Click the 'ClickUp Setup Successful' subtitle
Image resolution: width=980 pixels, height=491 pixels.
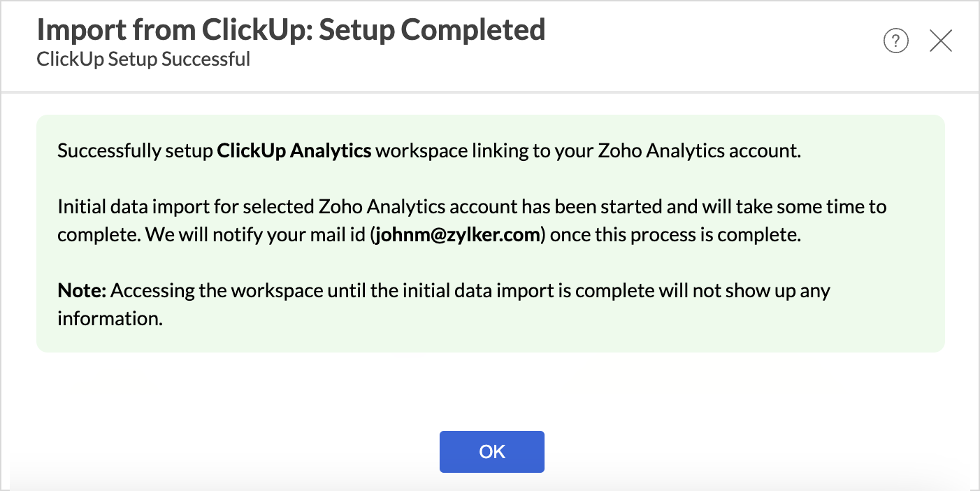pos(143,59)
